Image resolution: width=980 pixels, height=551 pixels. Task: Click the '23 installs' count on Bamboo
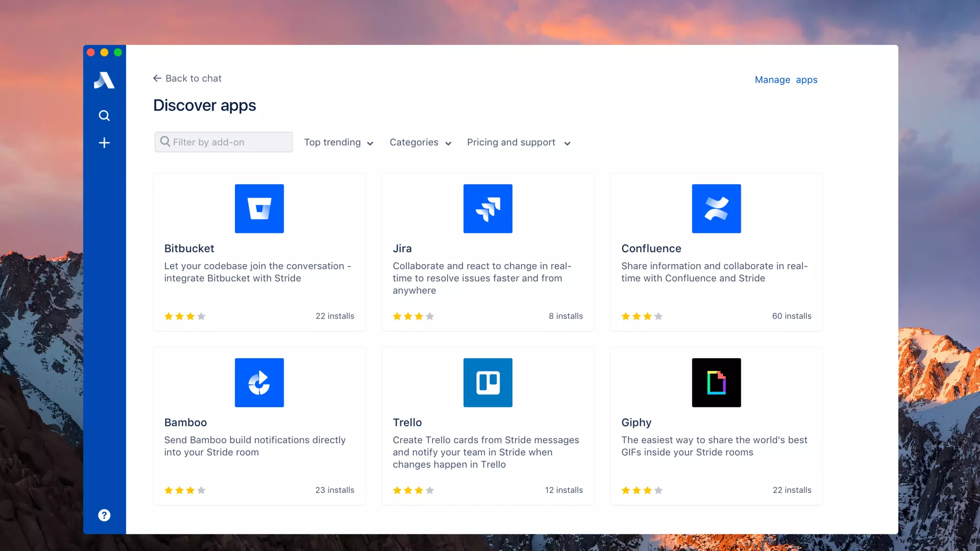tap(334, 490)
